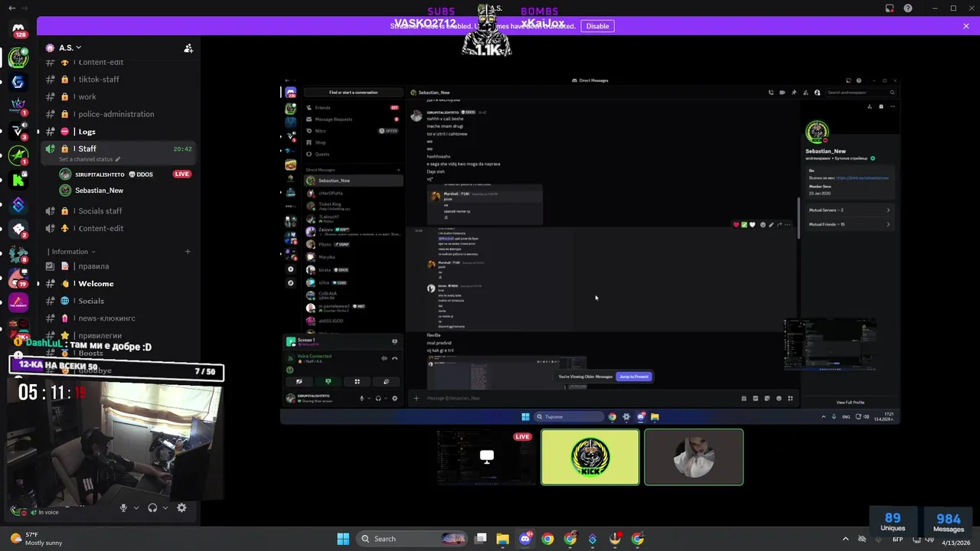980x551 pixels.
Task: Open The Agency server icon
Action: coord(18,302)
